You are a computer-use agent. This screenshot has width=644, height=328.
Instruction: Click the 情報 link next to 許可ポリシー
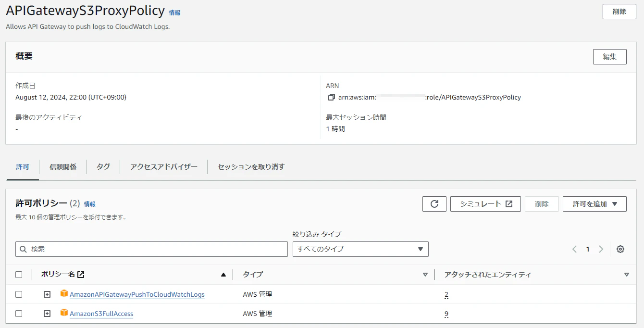coord(90,204)
